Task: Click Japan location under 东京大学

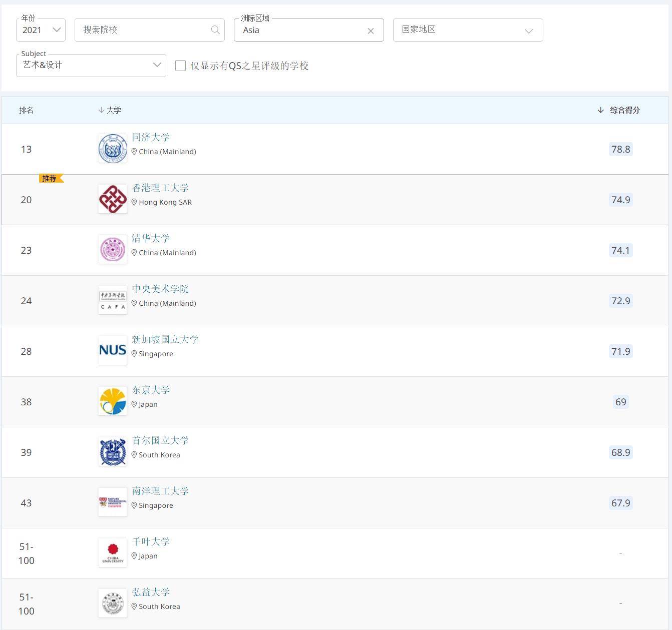Action: point(148,404)
